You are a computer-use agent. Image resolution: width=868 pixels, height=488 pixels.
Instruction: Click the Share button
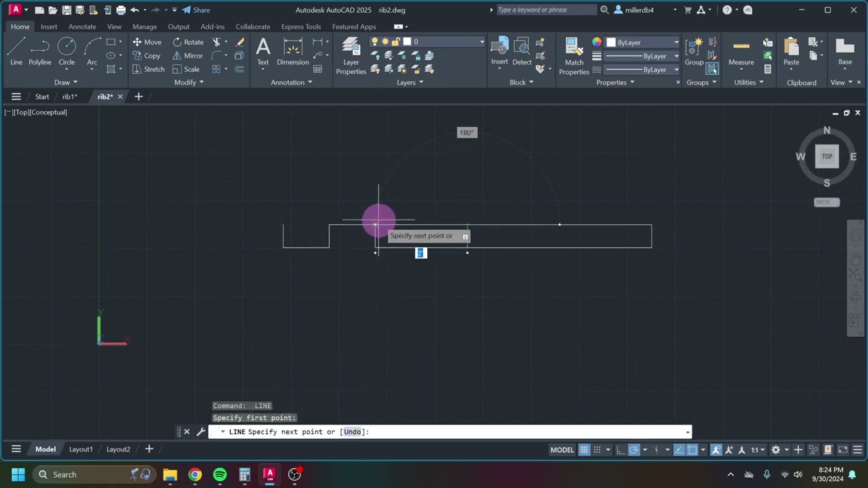tap(196, 10)
